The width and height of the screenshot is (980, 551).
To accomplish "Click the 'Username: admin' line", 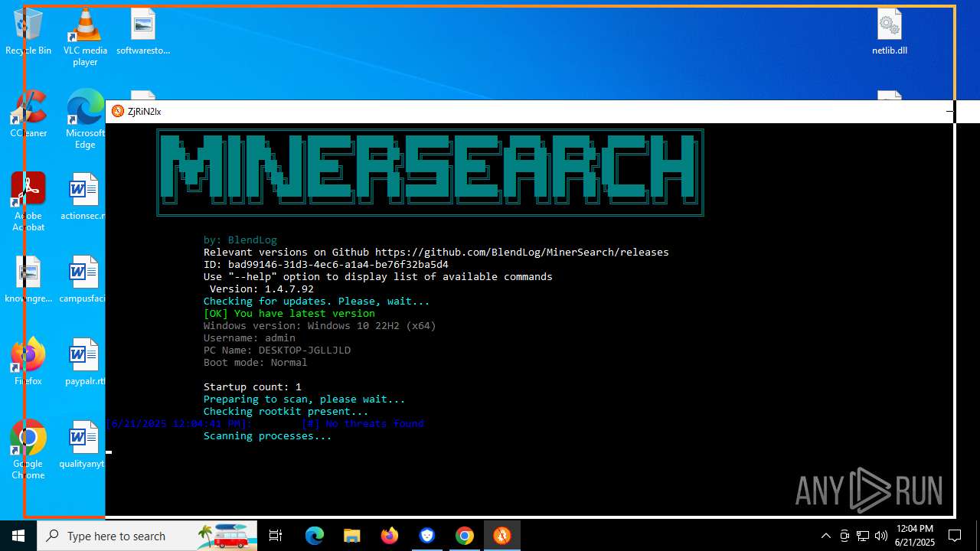I will click(x=250, y=337).
